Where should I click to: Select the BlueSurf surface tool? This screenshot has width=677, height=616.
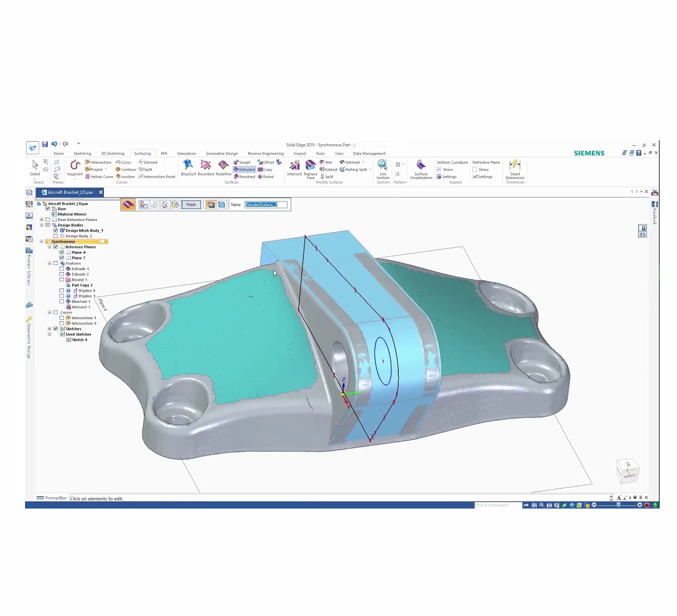(x=188, y=167)
